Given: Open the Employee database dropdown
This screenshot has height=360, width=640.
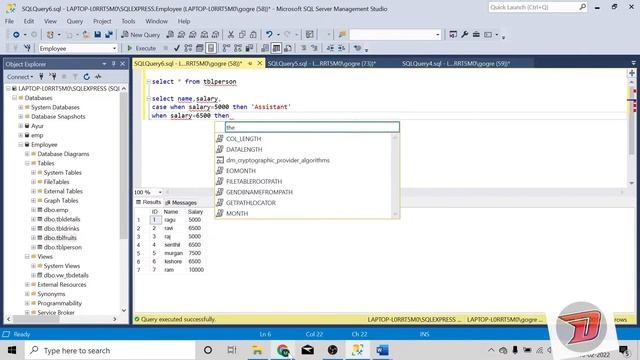Looking at the screenshot, I should pyautogui.click(x=114, y=49).
